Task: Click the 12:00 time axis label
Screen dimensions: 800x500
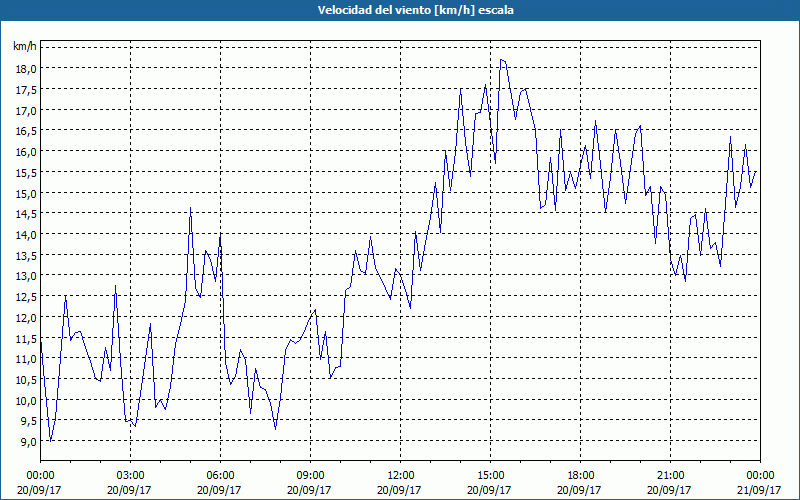Action: click(401, 476)
